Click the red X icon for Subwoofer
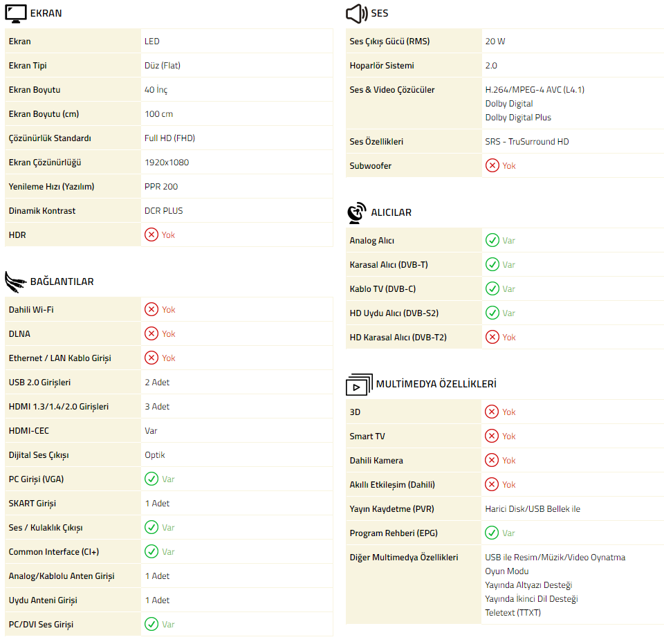The width and height of the screenshot is (664, 644). point(492,165)
